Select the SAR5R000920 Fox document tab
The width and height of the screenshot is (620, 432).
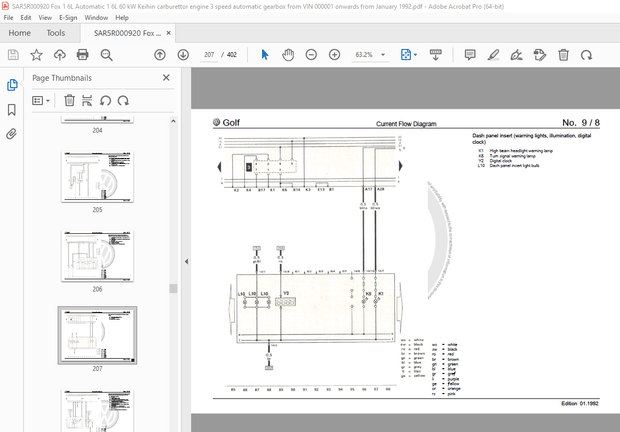coord(127,33)
